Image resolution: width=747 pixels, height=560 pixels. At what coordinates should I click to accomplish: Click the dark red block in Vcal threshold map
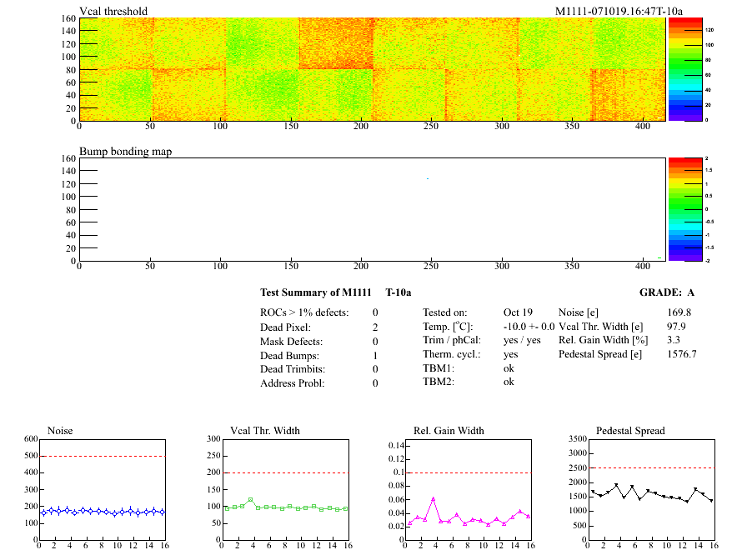pyautogui.click(x=335, y=42)
